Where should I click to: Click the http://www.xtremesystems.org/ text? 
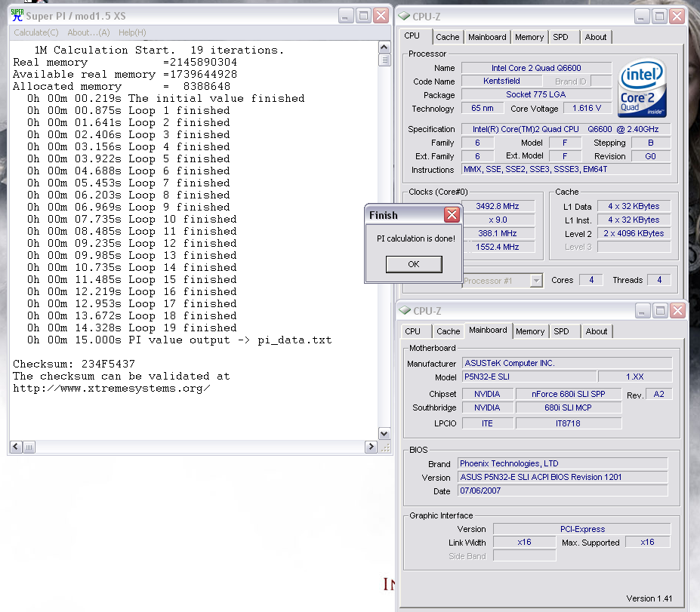click(x=112, y=389)
